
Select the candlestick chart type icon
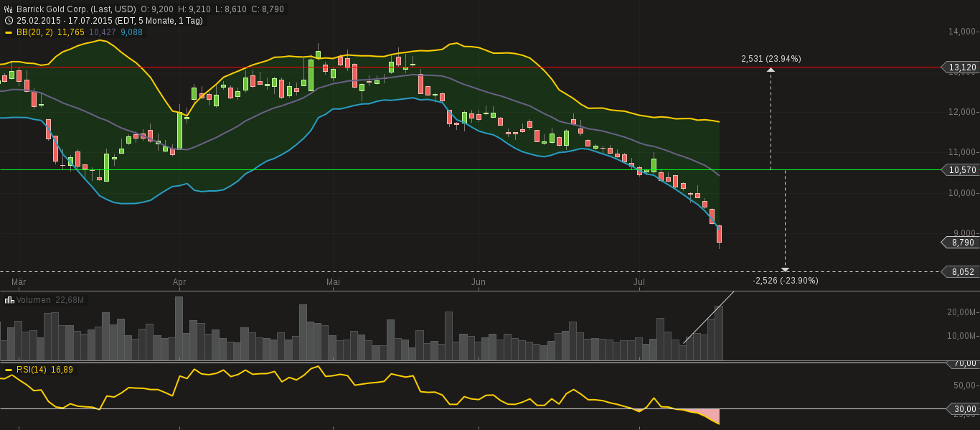tap(7, 9)
